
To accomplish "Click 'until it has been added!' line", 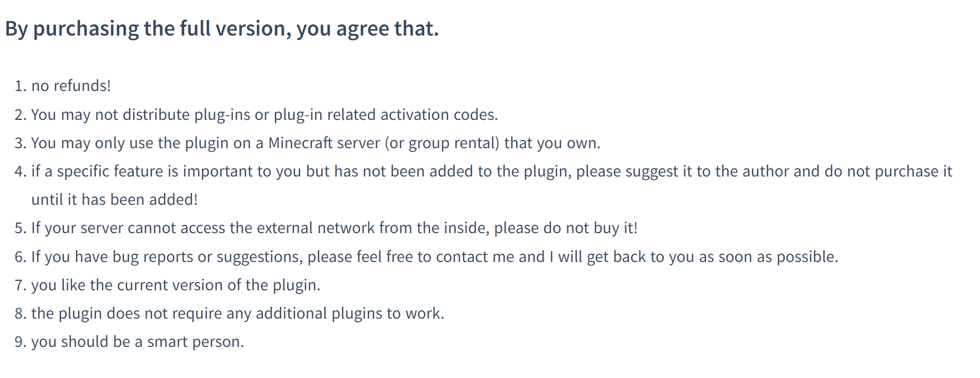I will 114,200.
